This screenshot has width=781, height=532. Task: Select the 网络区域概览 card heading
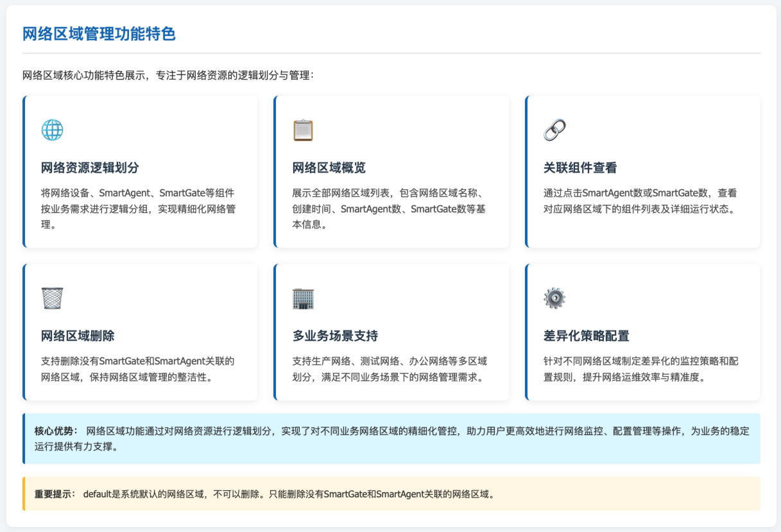coord(329,168)
